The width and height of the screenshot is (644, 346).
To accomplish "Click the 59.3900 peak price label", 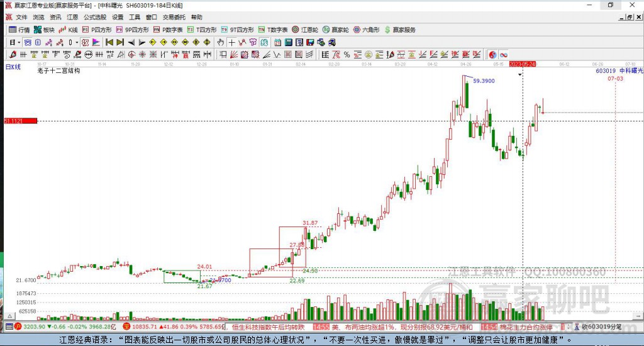I will click(484, 81).
